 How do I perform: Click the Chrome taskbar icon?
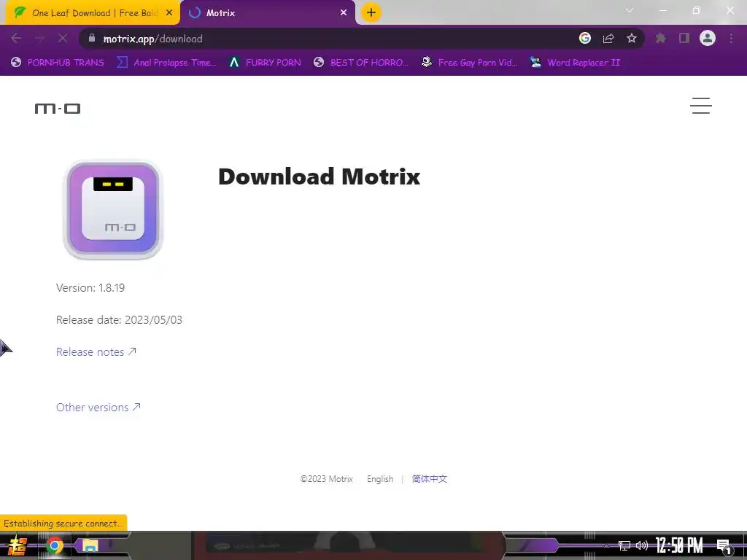coord(54,545)
